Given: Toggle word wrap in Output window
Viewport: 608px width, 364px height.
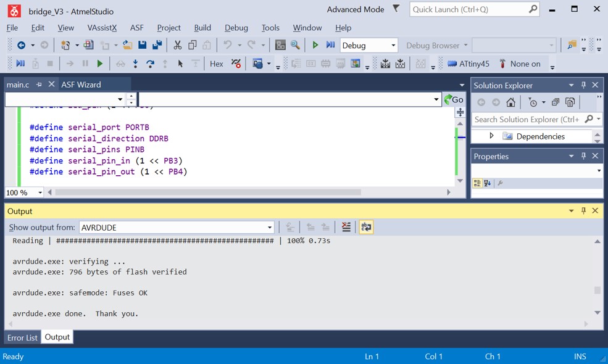Looking at the screenshot, I should 365,227.
